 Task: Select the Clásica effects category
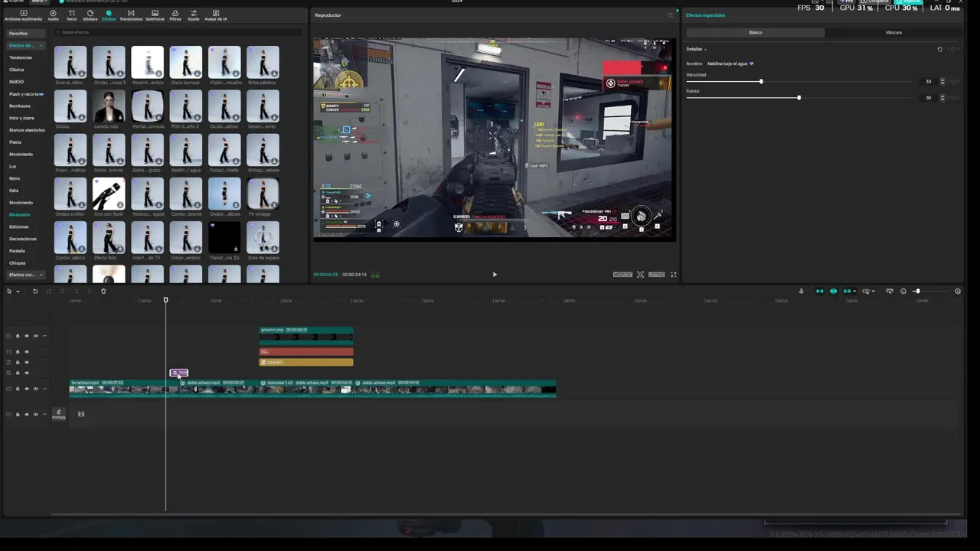pos(17,70)
